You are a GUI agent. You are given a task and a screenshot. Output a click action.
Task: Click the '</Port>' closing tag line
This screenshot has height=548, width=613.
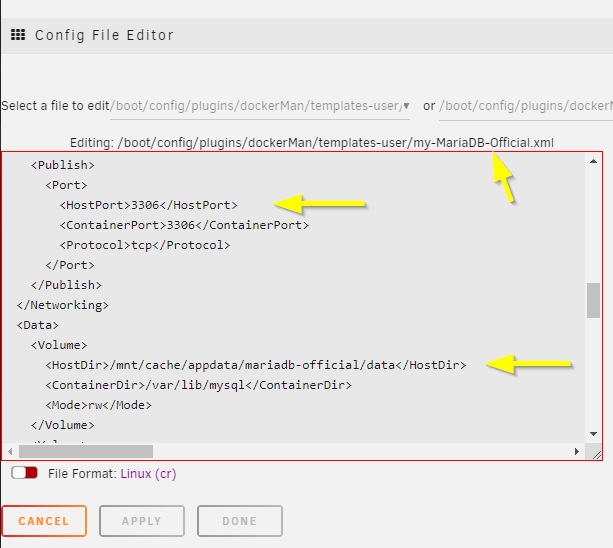[x=70, y=265]
